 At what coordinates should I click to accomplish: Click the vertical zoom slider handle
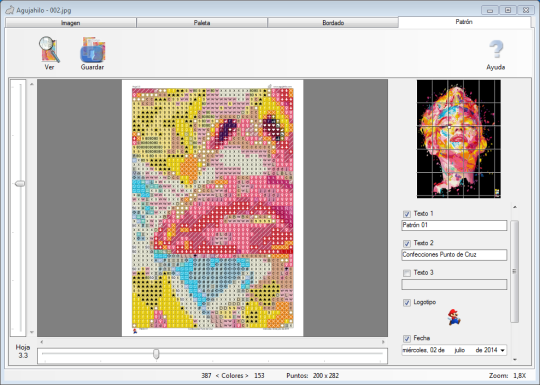[x=20, y=184]
